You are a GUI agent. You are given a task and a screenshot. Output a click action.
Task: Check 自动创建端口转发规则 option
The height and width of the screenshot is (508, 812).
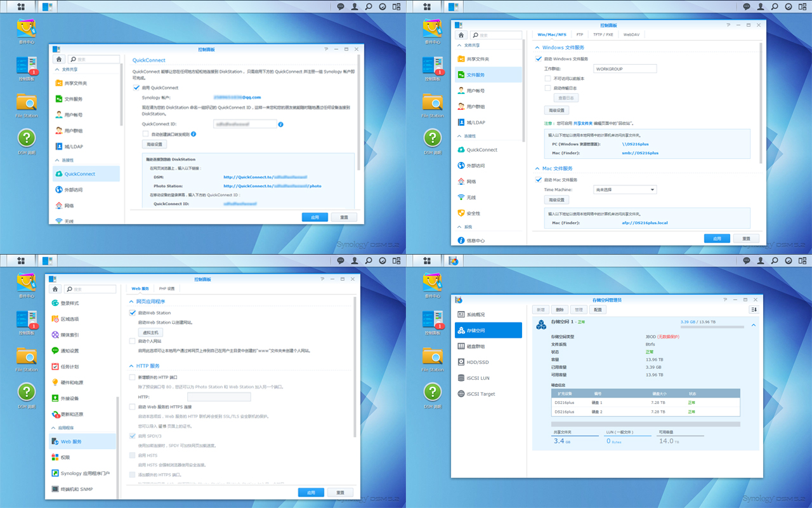tap(145, 134)
